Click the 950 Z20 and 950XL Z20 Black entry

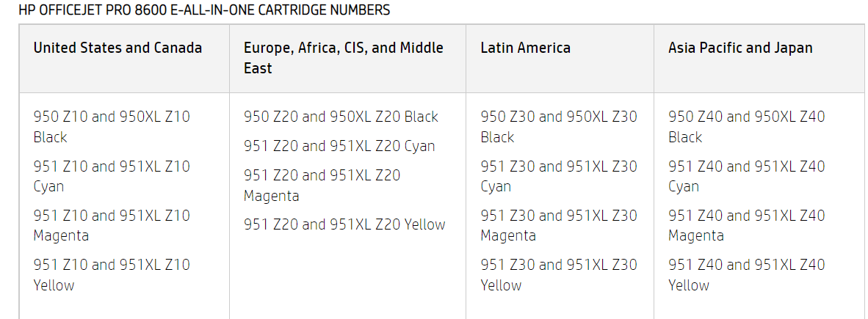341,117
